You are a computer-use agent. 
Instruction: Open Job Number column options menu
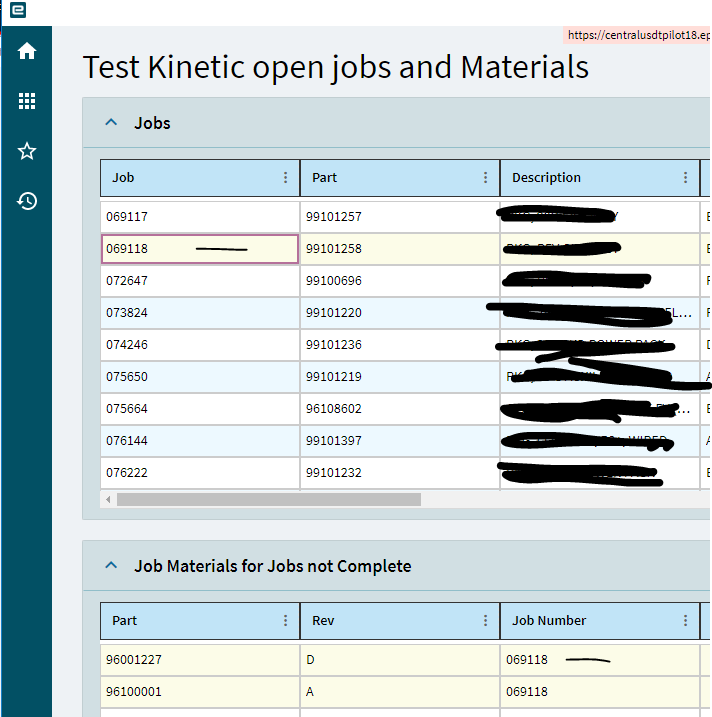[x=685, y=621]
